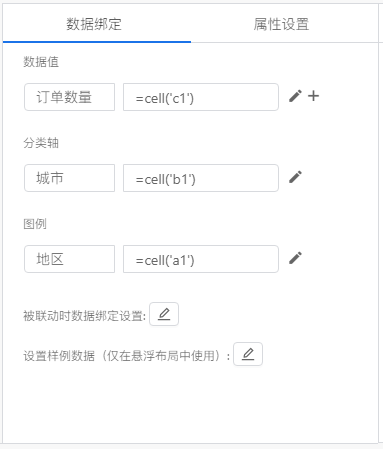383x449 pixels.
Task: Focus the 订单数量 name field
Action: [x=69, y=97]
